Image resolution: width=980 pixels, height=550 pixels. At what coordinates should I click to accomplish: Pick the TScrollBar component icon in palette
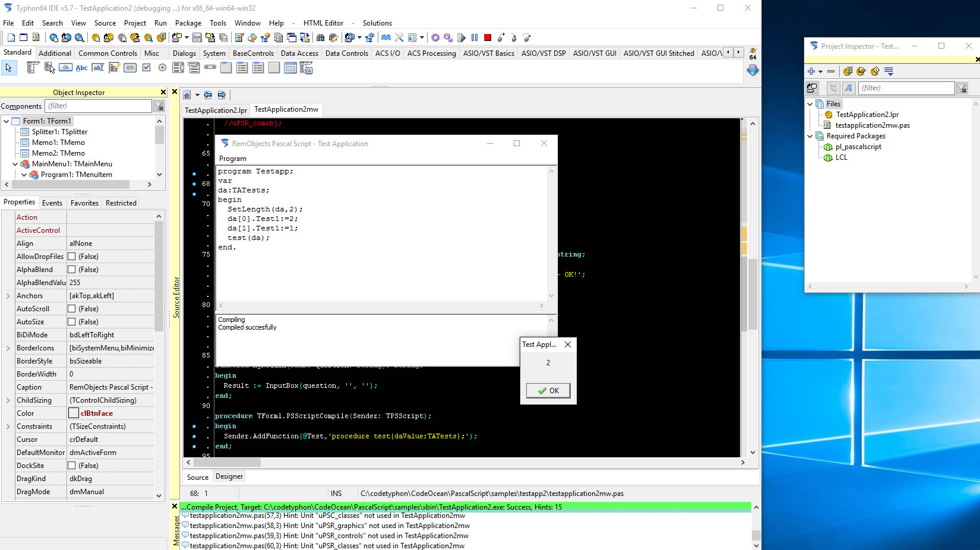point(210,68)
